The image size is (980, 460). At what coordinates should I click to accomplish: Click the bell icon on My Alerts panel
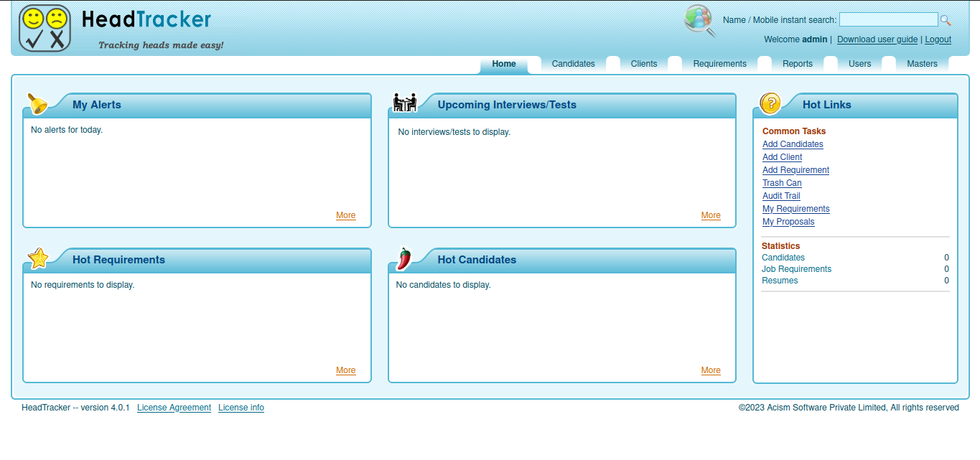[37, 103]
